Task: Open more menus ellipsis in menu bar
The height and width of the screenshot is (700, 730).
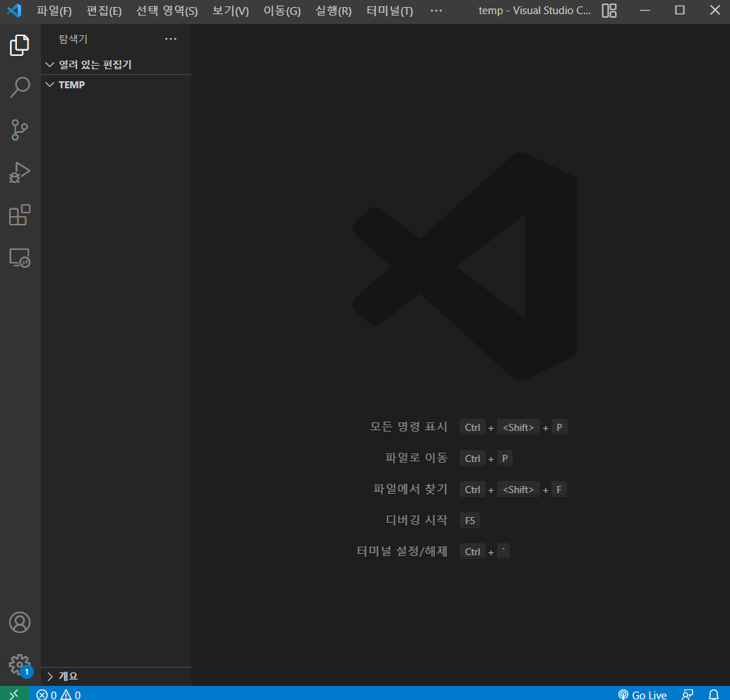Action: (436, 11)
